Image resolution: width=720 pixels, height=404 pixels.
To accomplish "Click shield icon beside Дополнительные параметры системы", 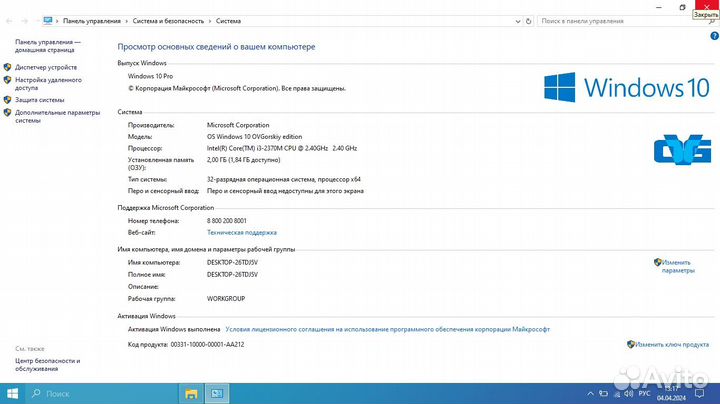I will 7,112.
